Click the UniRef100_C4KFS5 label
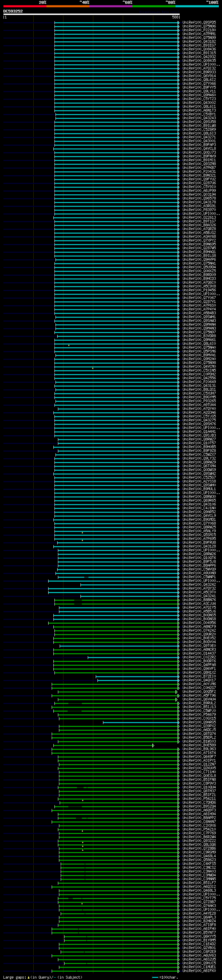The image size is (222, 980). click(x=199, y=864)
